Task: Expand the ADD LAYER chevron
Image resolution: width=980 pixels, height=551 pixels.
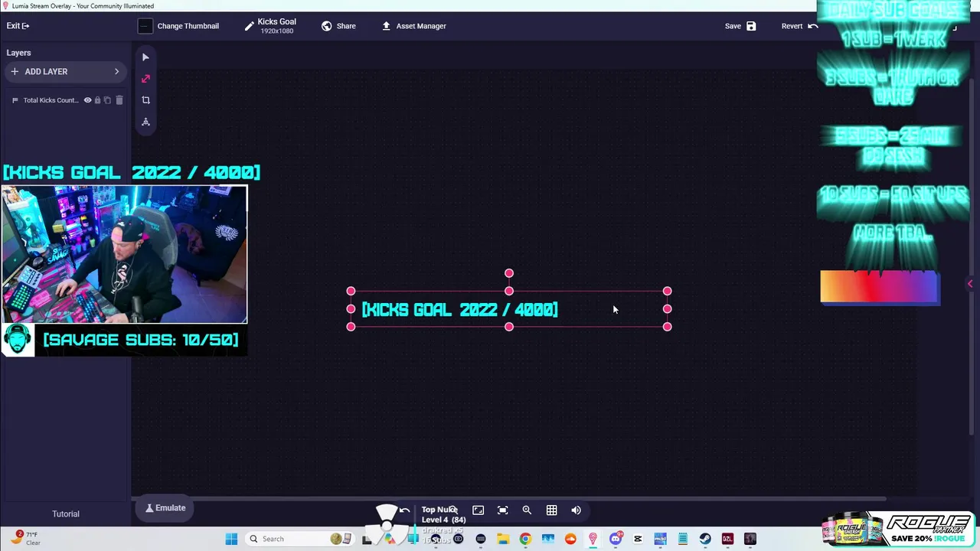Action: [x=116, y=71]
